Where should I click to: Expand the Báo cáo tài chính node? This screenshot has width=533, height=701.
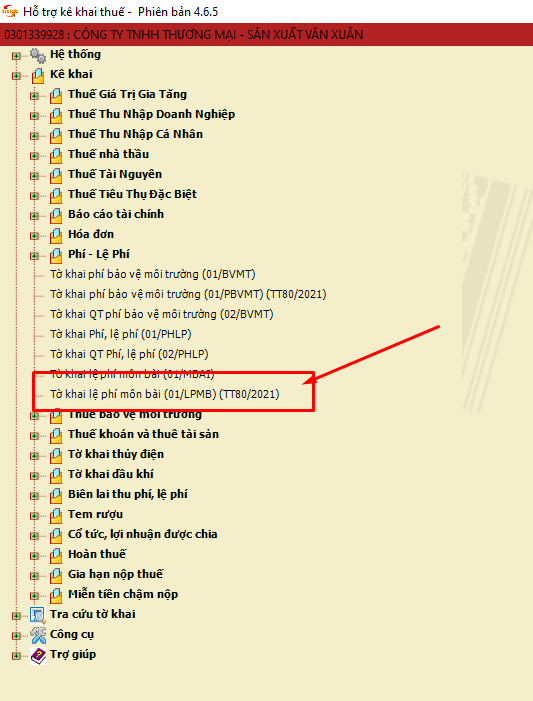34,216
